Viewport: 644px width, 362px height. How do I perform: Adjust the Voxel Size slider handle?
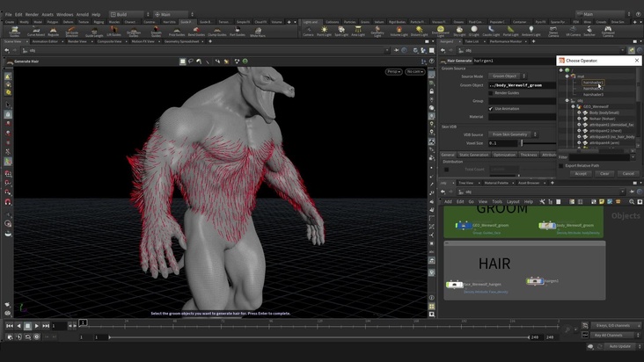[522, 143]
